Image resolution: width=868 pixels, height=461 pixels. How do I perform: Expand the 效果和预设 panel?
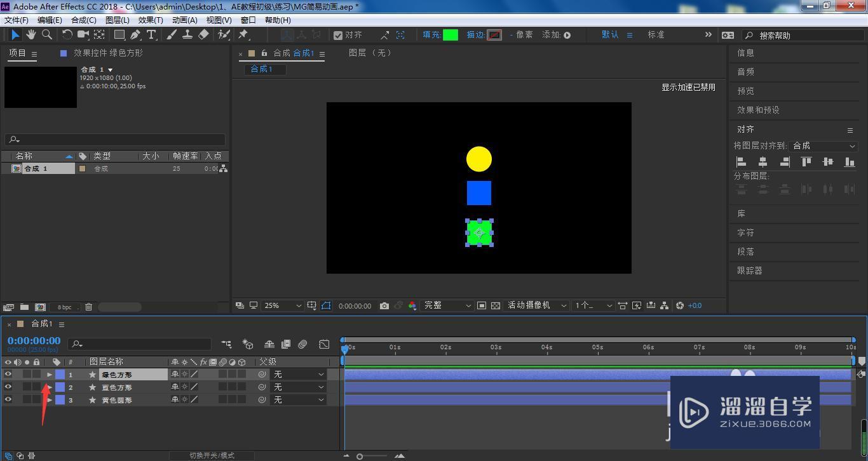click(x=758, y=110)
